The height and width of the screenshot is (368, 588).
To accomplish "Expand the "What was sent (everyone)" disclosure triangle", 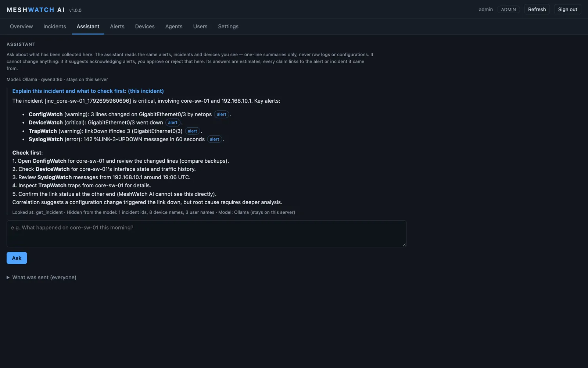I will (x=8, y=277).
